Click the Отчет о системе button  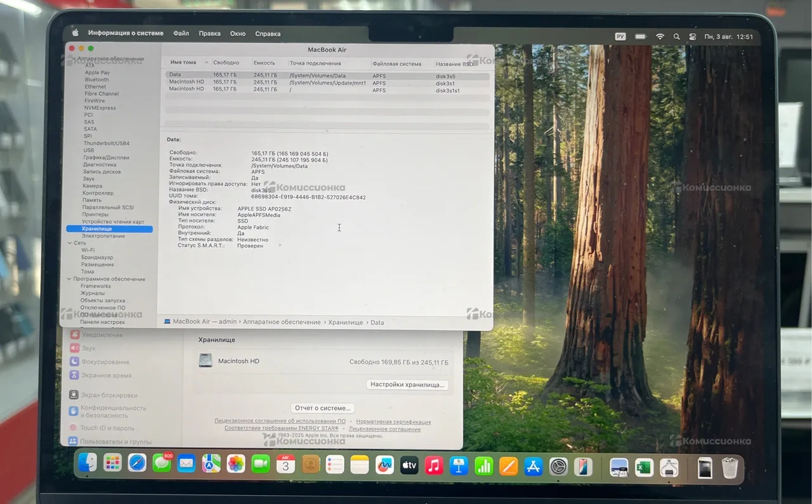tap(323, 408)
